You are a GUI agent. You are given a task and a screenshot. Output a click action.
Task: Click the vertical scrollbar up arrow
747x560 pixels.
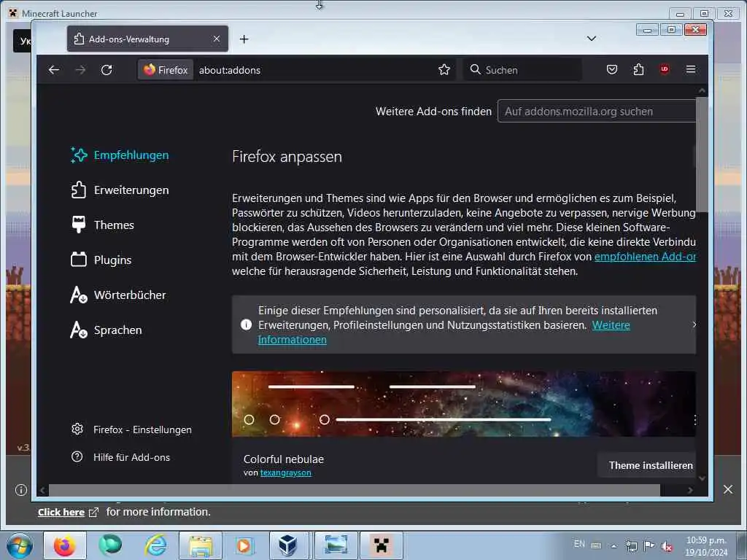click(x=702, y=90)
